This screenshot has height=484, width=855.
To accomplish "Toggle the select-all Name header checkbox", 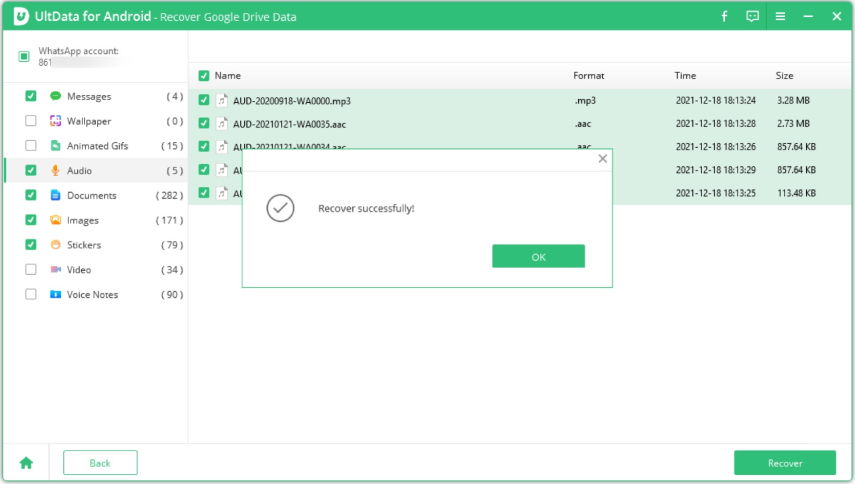I will 204,76.
